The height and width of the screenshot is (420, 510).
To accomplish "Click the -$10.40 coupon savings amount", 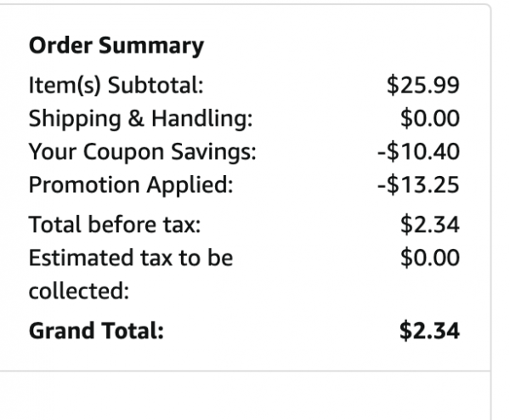I will [418, 151].
